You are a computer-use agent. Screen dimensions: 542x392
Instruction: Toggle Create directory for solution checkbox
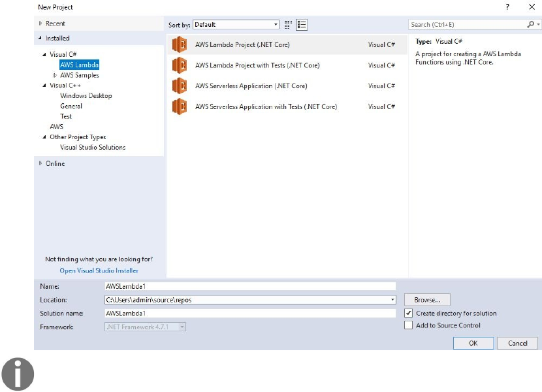(x=408, y=313)
